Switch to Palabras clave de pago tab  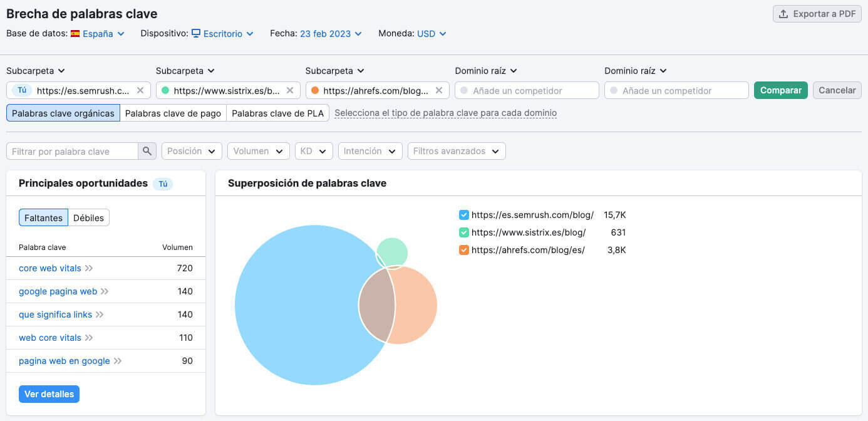173,113
